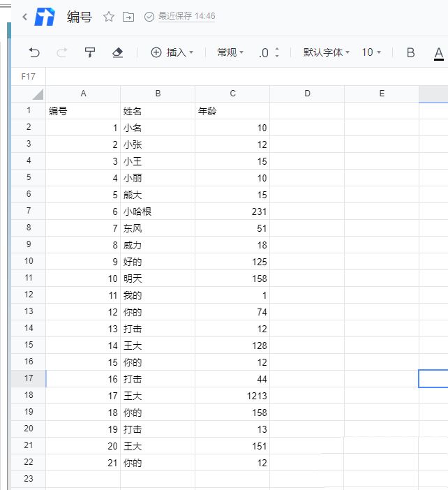The width and height of the screenshot is (448, 490).
Task: Click the age cell with 151
Action: [232, 446]
